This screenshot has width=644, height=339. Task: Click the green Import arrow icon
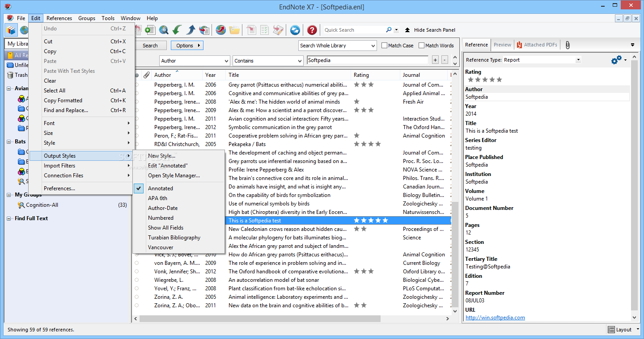(178, 30)
